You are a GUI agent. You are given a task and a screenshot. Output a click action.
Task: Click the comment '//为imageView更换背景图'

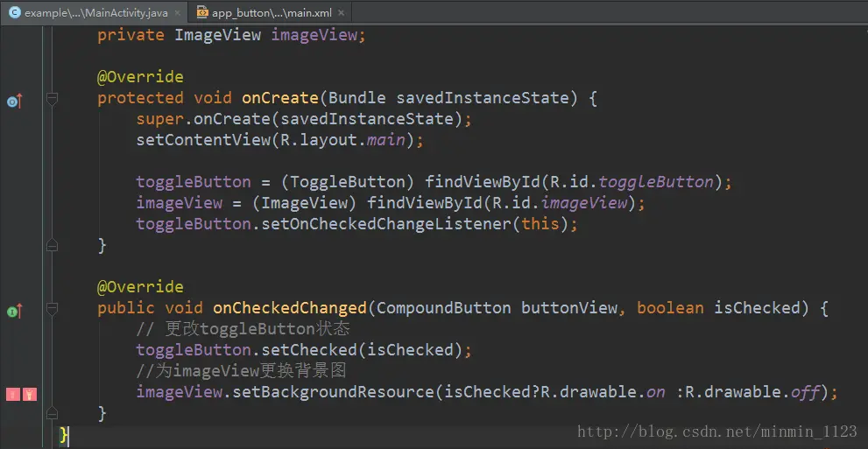[x=242, y=371]
